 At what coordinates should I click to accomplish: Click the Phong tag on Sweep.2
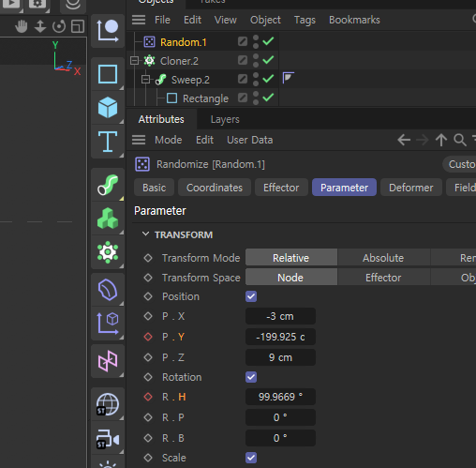(x=289, y=78)
